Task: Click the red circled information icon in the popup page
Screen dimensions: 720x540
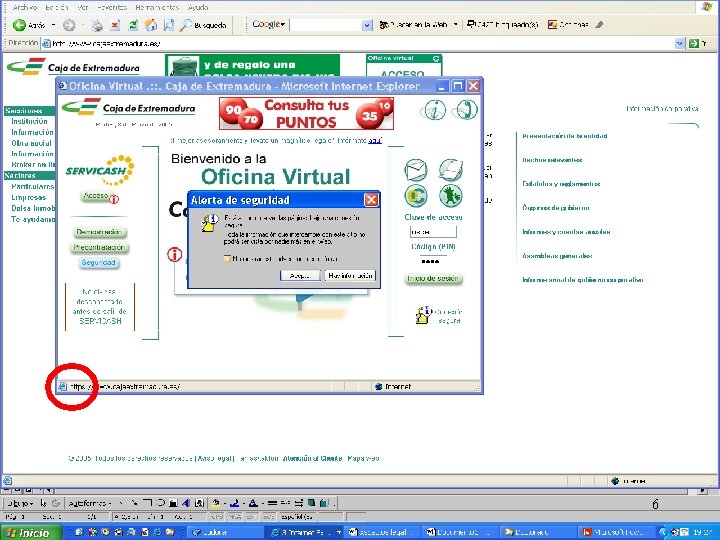Action: coord(174,254)
